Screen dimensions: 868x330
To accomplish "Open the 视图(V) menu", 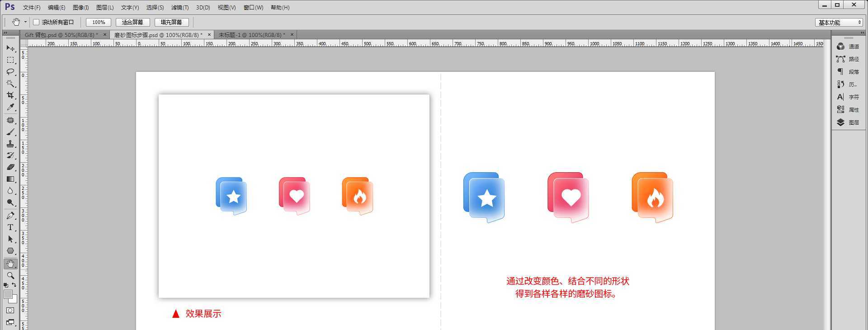I will pyautogui.click(x=226, y=8).
